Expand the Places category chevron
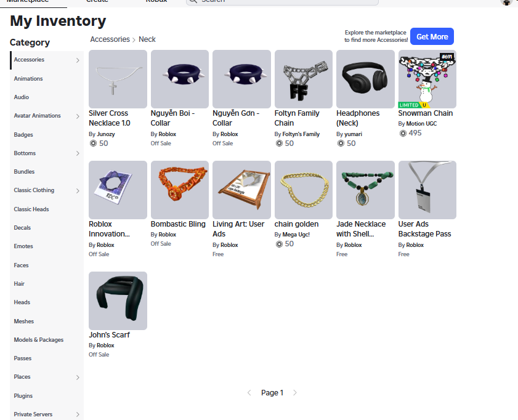The image size is (518, 420). (x=78, y=378)
